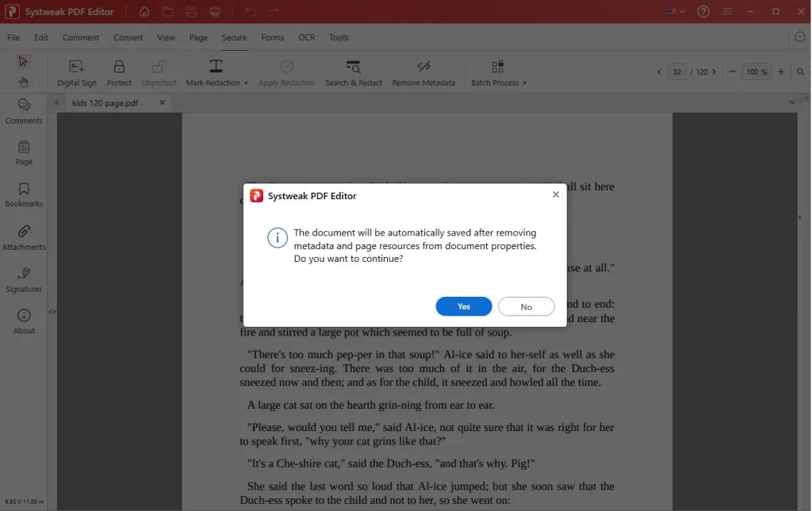
Task: Select the Hand pan tool
Action: pos(23,82)
